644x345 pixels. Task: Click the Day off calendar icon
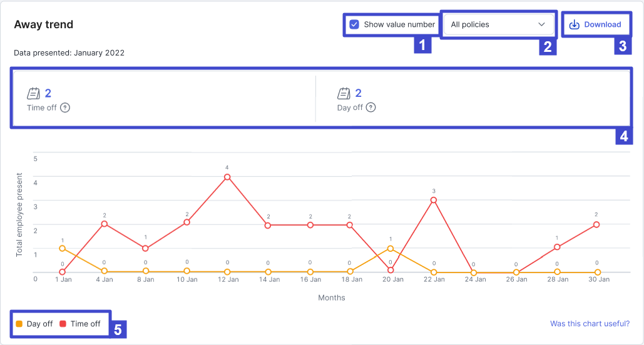click(x=344, y=94)
